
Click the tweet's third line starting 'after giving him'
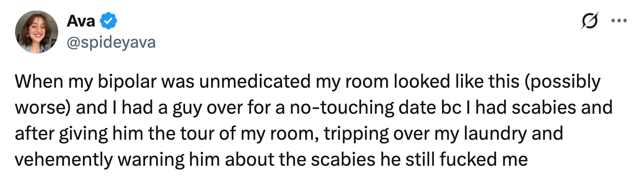coord(289,133)
